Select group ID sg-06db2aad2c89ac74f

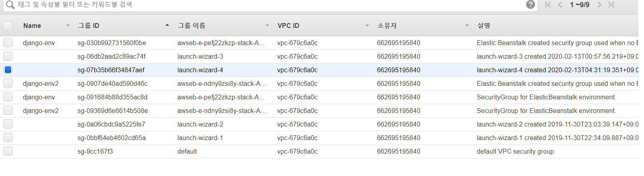(x=111, y=56)
